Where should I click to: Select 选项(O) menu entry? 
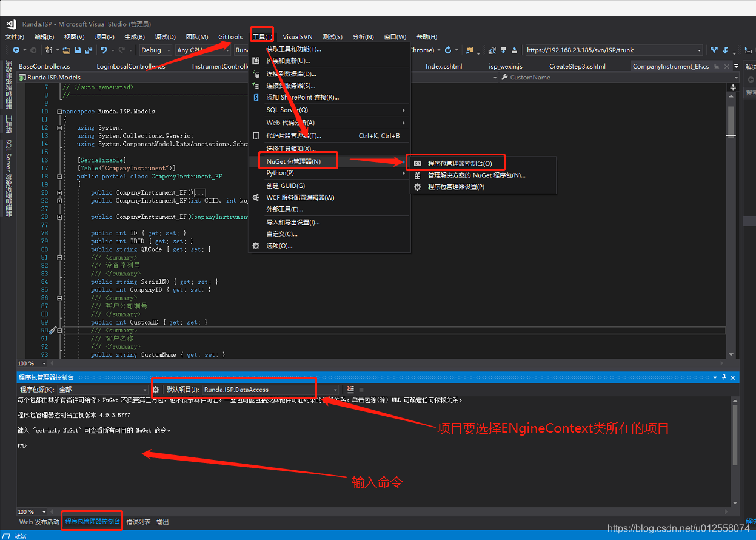[329, 246]
